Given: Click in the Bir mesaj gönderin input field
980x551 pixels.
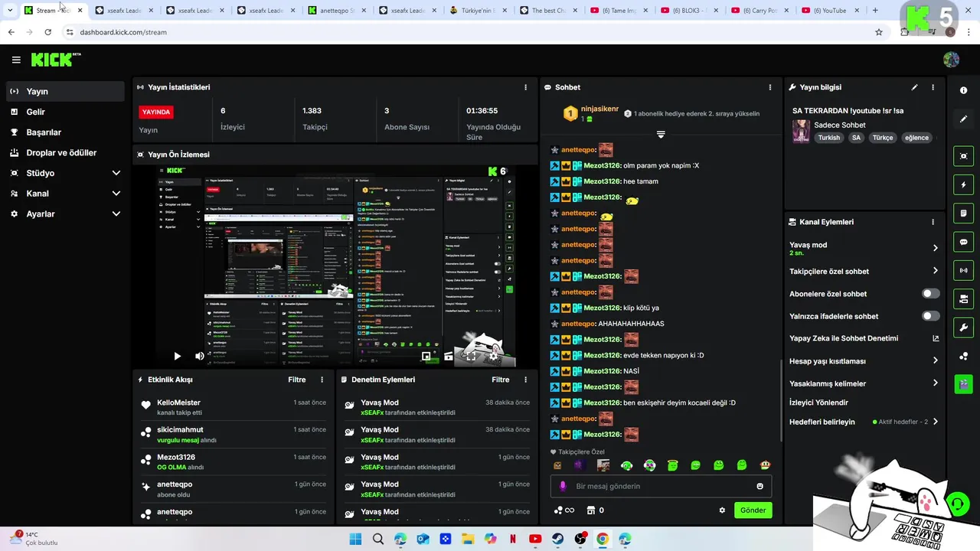Looking at the screenshot, I should pyautogui.click(x=661, y=486).
